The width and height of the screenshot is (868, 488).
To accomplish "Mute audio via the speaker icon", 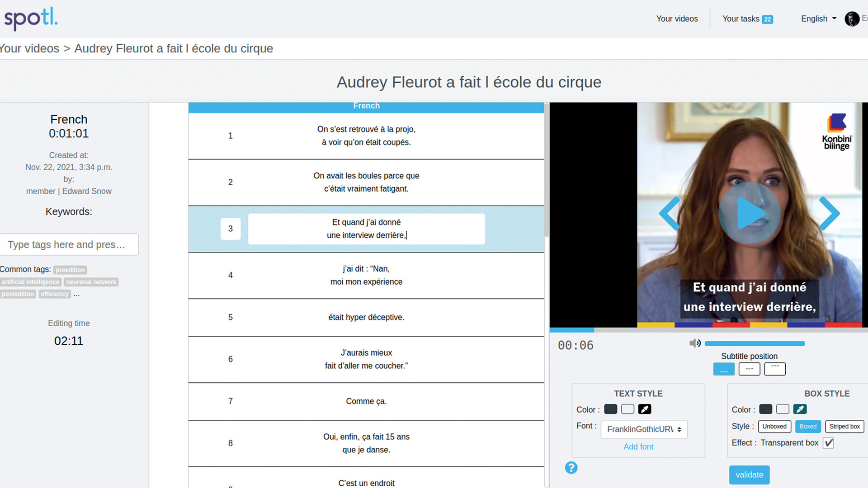I will pos(695,343).
